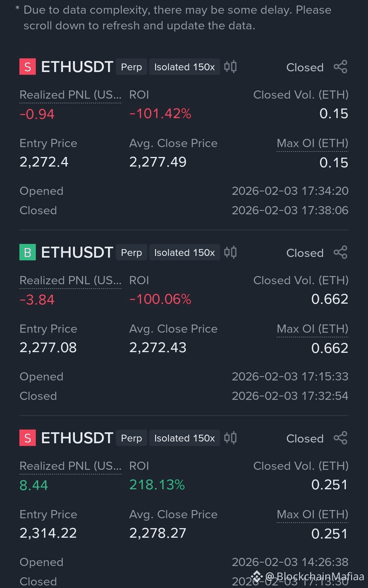Open ETHUSDT symbol of the buy position

pyautogui.click(x=77, y=252)
